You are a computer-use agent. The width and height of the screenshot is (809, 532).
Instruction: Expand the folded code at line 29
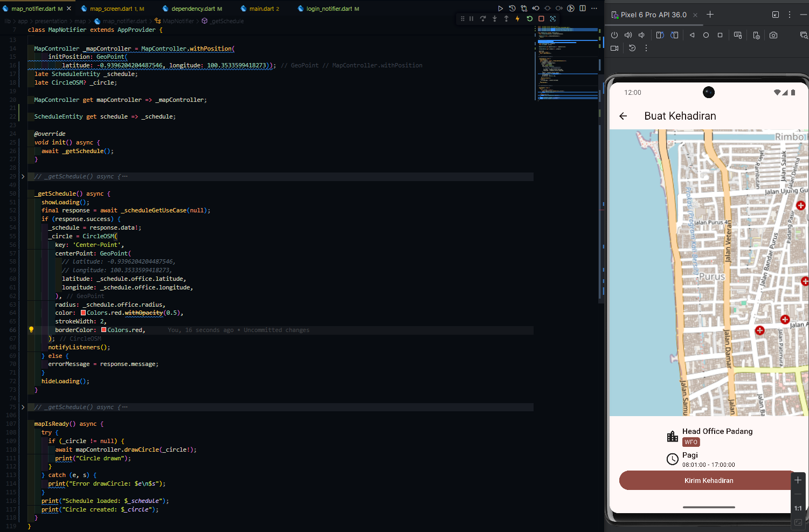tap(23, 177)
